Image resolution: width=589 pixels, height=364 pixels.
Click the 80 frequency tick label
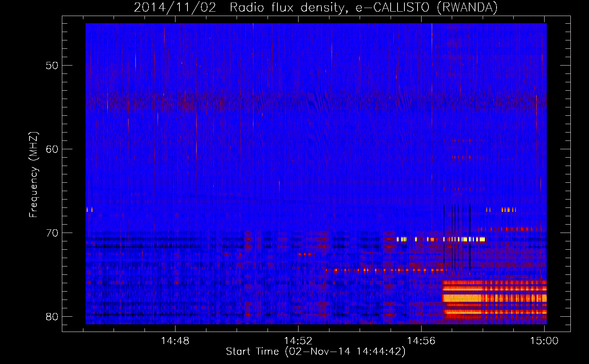point(52,317)
